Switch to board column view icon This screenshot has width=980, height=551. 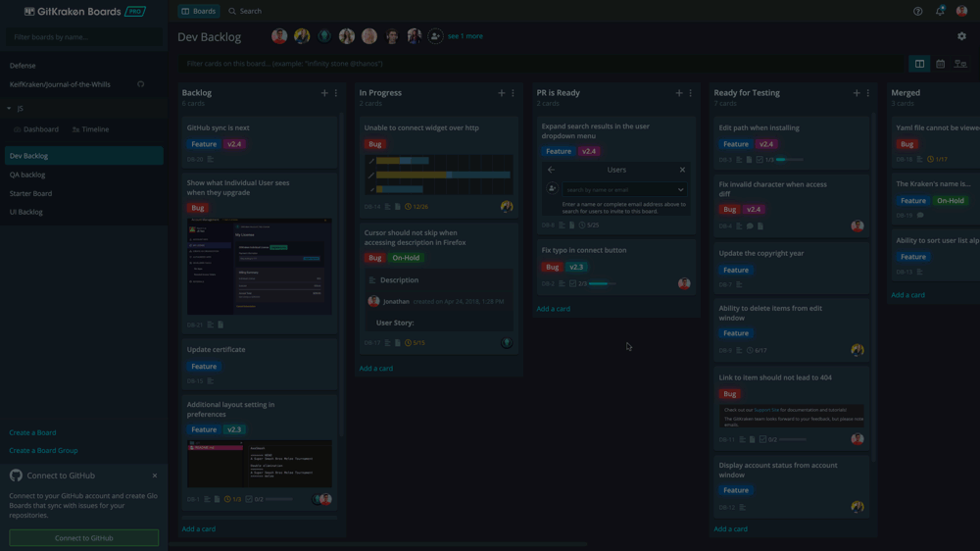tap(919, 64)
